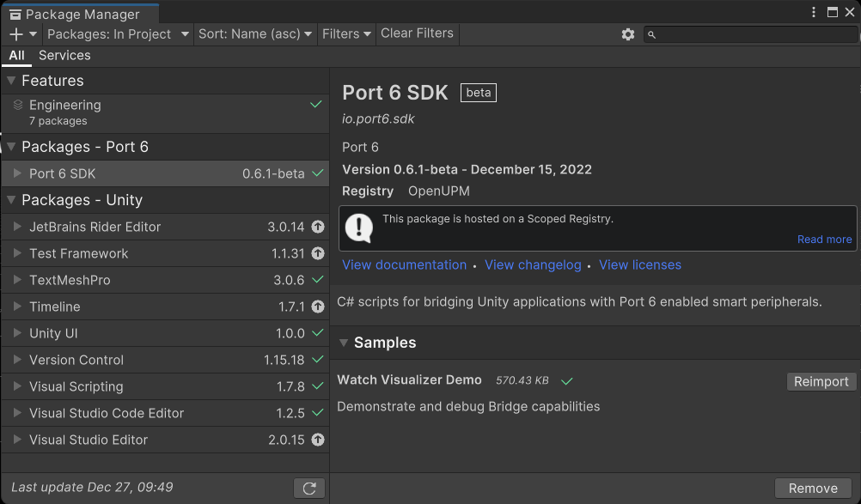
Task: Expand the Test Framework row arrow
Action: click(x=17, y=253)
